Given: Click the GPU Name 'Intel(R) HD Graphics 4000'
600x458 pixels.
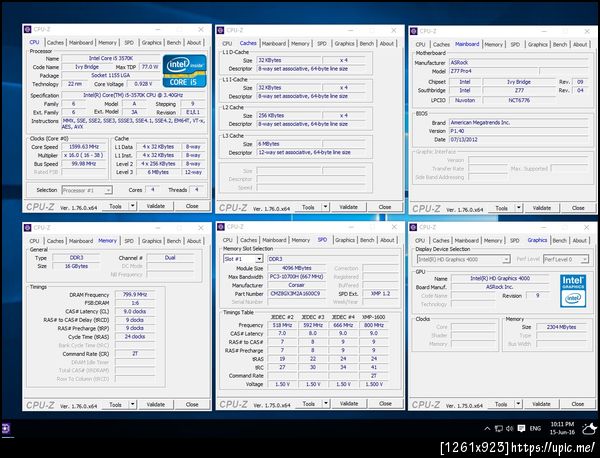Looking at the screenshot, I should point(500,279).
